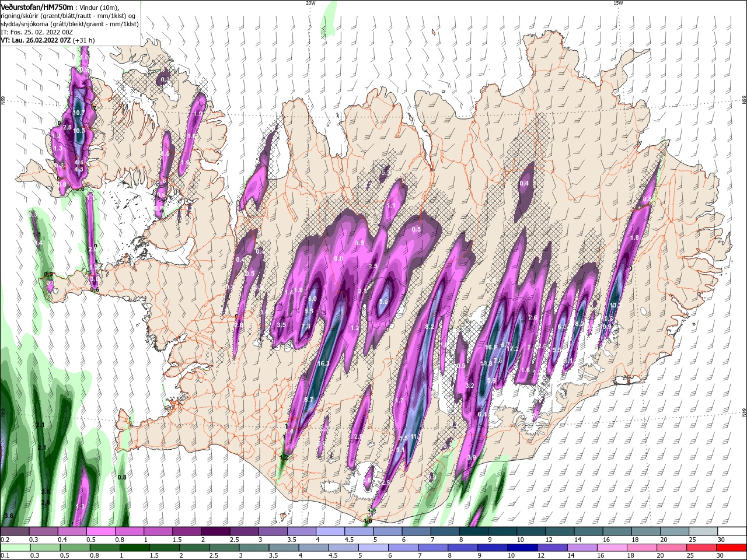Click the 1.7 snowfall value on the map
The height and width of the screenshot is (560, 747).
tap(400, 401)
